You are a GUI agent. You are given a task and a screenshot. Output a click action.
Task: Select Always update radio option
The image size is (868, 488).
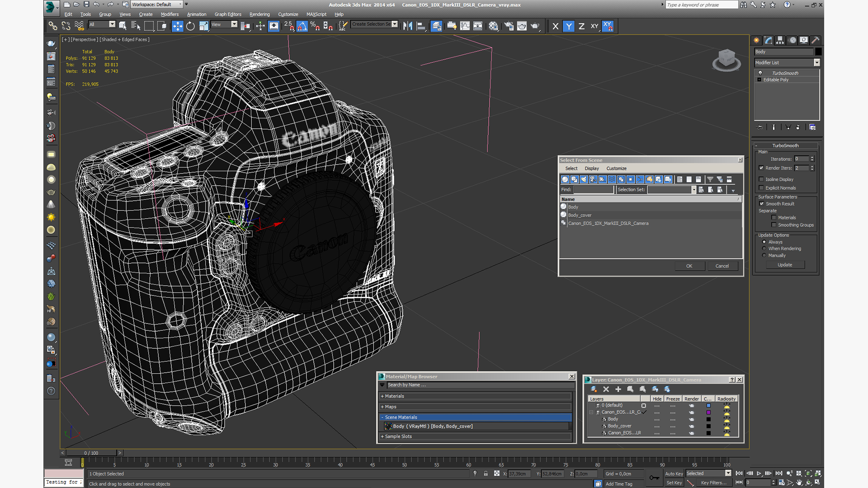(x=764, y=242)
